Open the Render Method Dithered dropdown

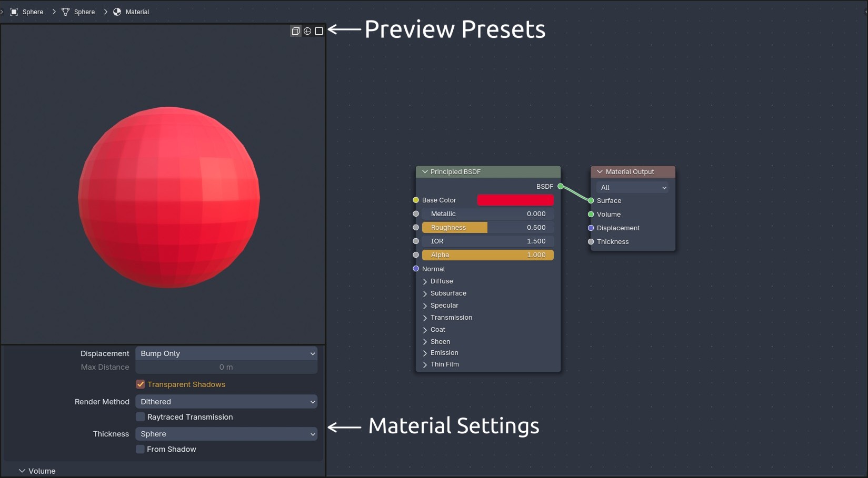pyautogui.click(x=226, y=402)
